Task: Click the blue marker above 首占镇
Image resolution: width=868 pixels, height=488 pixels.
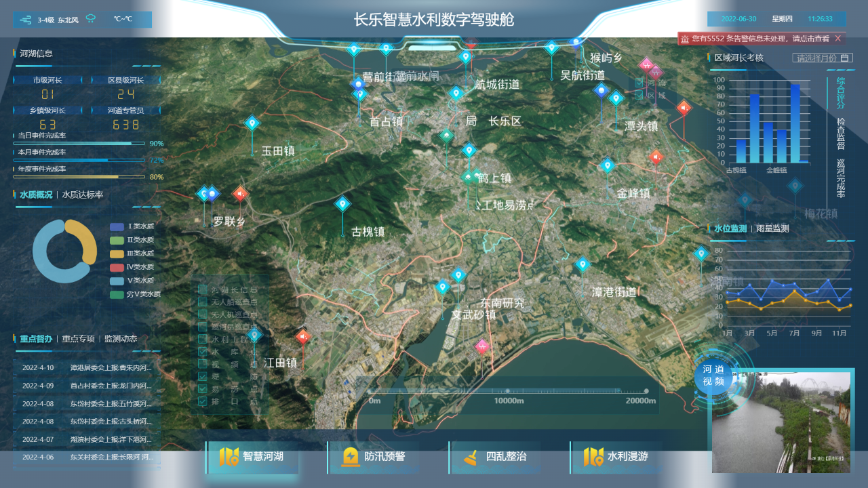Action: pos(358,84)
